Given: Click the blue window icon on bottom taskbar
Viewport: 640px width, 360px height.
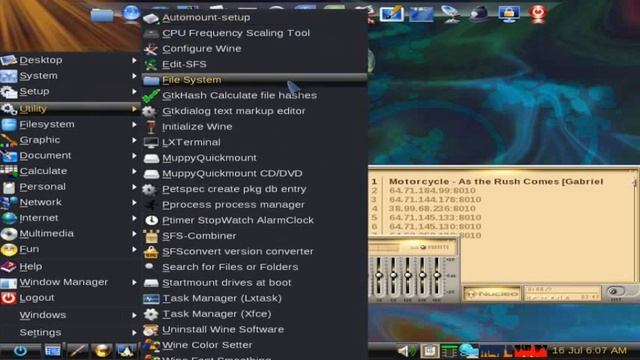Looking at the screenshot, I should pos(52,351).
